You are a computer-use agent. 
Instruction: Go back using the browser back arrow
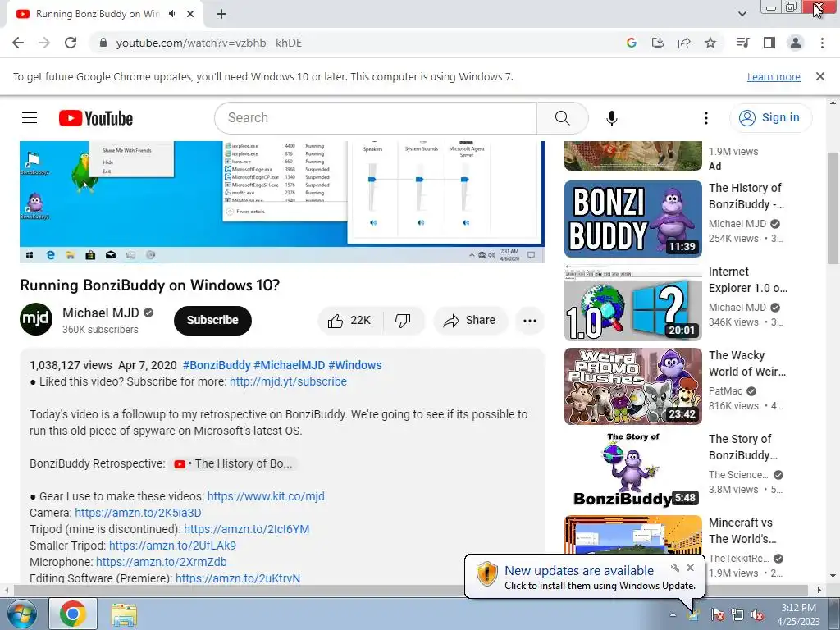coord(18,43)
